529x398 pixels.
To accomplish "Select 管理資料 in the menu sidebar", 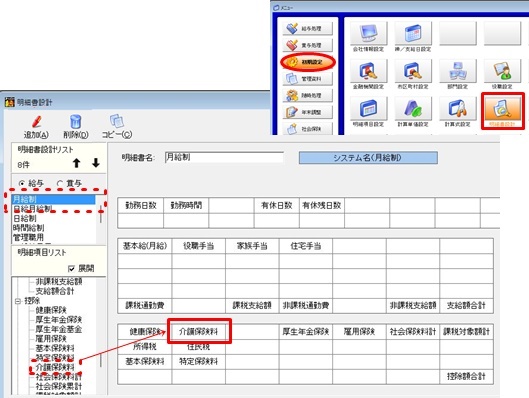I will point(308,79).
